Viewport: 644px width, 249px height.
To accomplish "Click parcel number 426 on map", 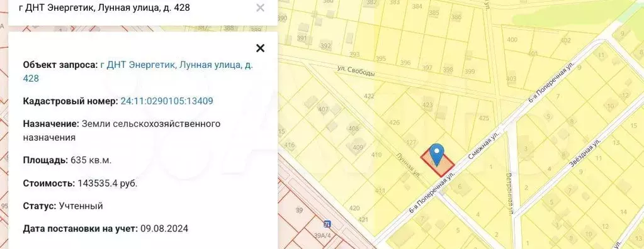I will tap(394, 122).
